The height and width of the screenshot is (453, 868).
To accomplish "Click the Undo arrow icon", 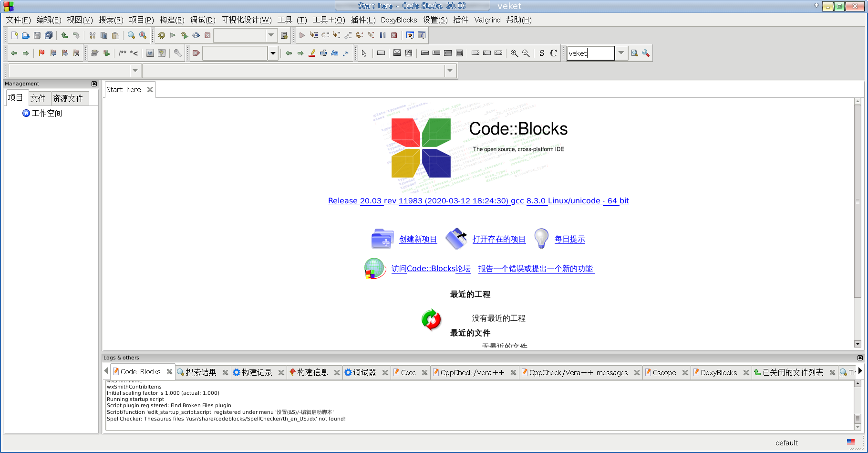I will pyautogui.click(x=65, y=35).
